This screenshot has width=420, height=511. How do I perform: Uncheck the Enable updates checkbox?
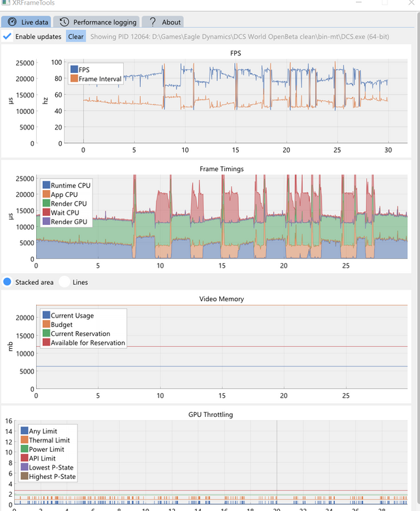(x=7, y=36)
